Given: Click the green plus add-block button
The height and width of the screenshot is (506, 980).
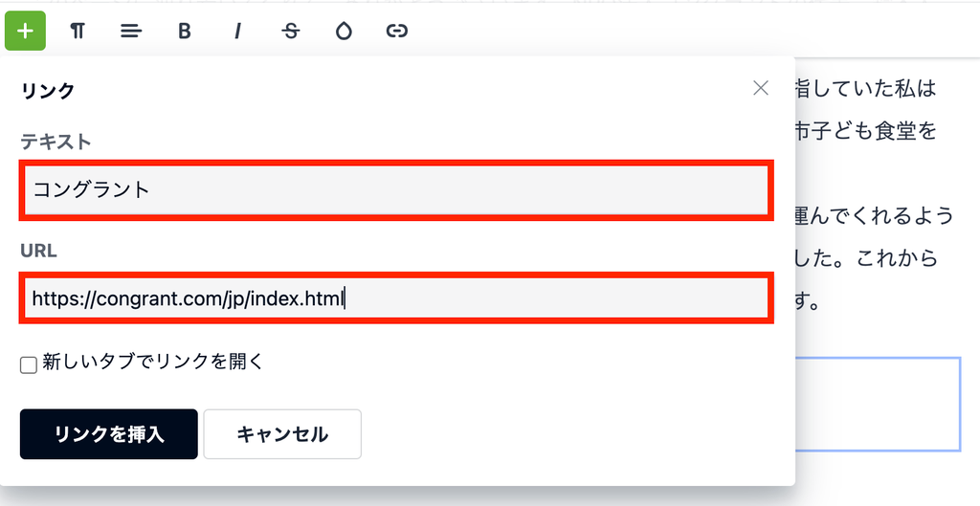Looking at the screenshot, I should tap(25, 31).
